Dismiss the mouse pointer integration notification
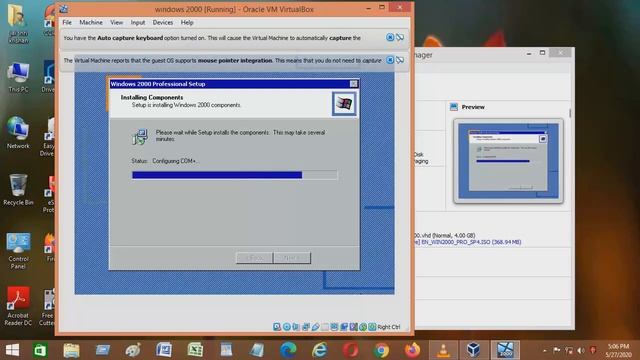 tap(390, 60)
